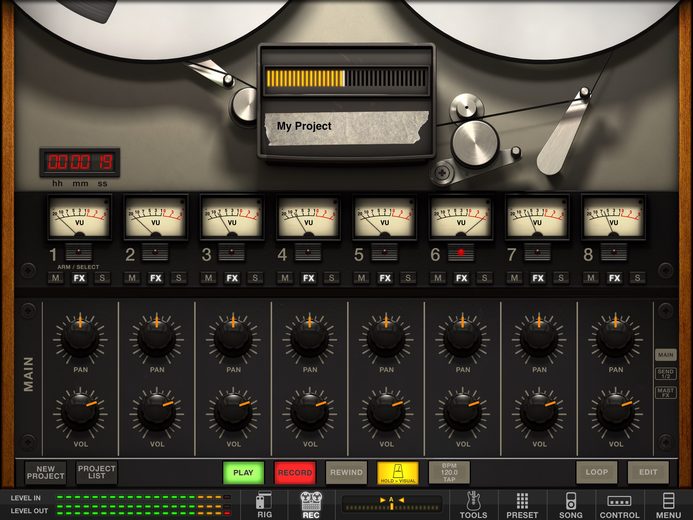
Task: Open FX for track 4
Action: 308,278
